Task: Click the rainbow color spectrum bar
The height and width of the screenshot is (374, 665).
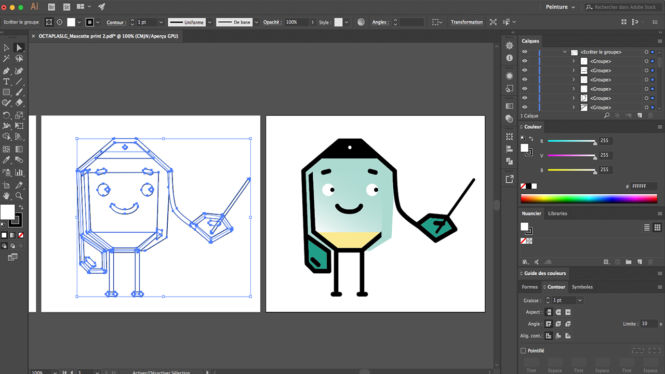Action: [589, 198]
